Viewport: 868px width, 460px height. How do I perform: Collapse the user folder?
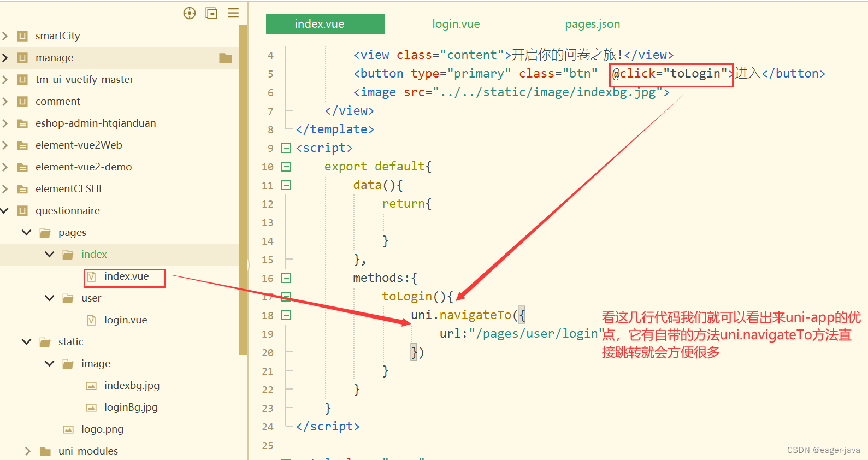coord(50,298)
